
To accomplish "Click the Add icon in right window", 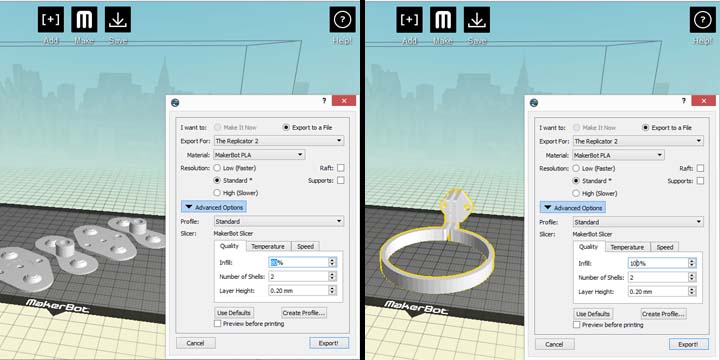I will [410, 20].
